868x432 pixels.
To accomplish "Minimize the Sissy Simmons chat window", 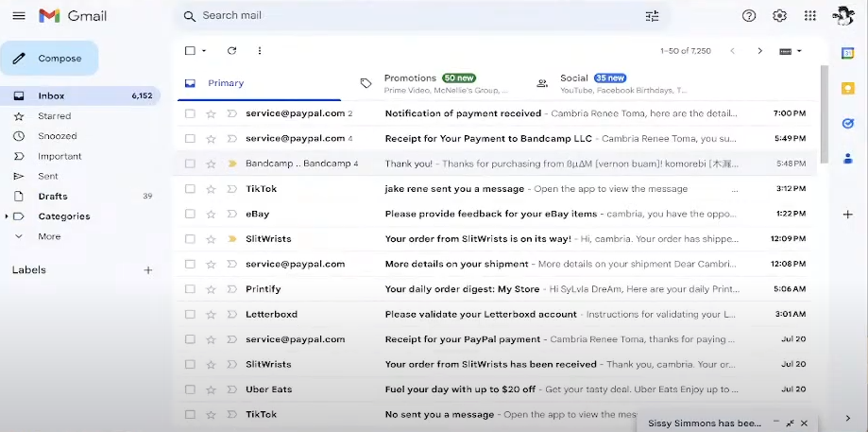I will 776,423.
